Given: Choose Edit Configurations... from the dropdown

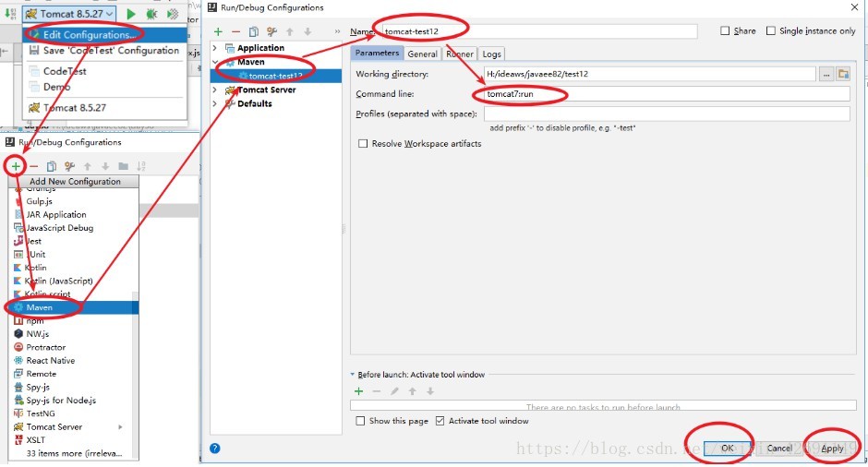Looking at the screenshot, I should 104,34.
